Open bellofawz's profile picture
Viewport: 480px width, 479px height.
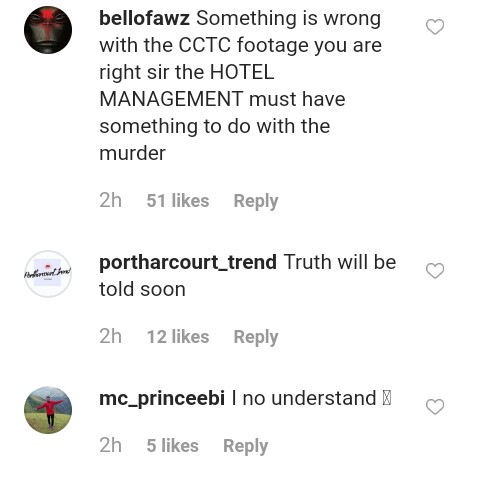[48, 30]
